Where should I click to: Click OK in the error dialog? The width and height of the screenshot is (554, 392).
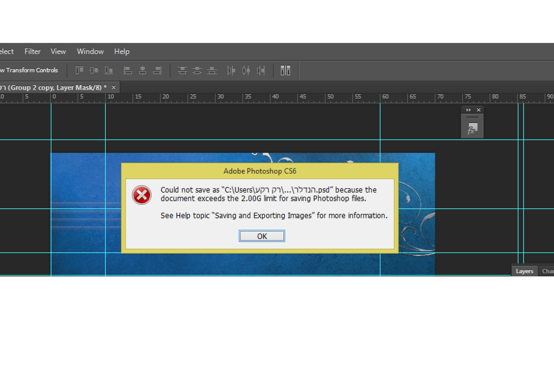click(x=262, y=236)
